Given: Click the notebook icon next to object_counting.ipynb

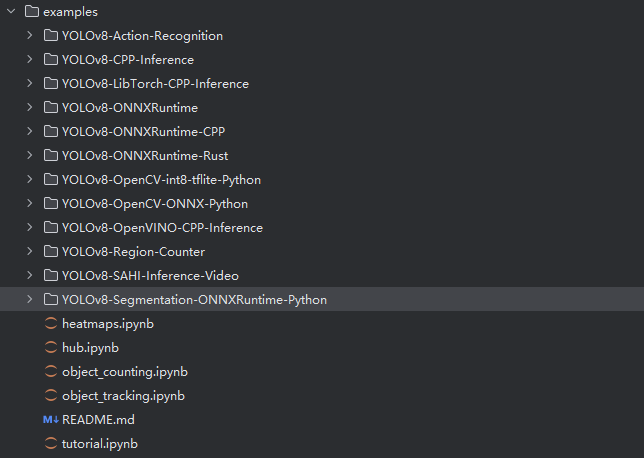Looking at the screenshot, I should [x=51, y=372].
